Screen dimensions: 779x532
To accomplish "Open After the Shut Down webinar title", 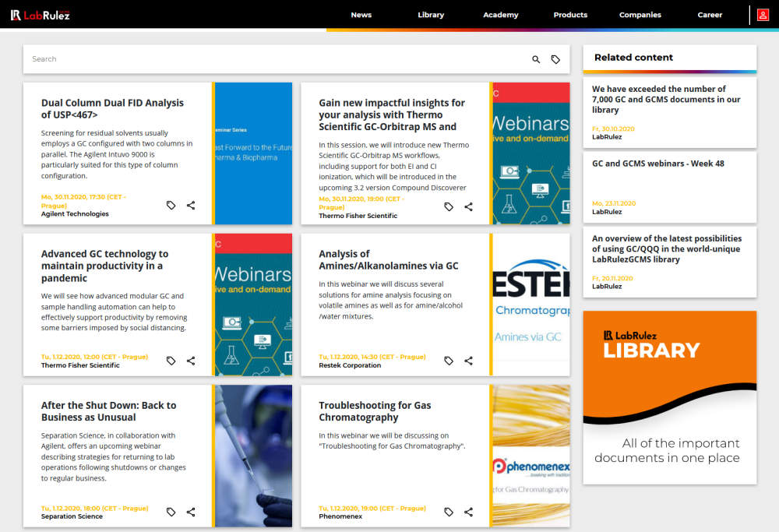I will [x=109, y=411].
